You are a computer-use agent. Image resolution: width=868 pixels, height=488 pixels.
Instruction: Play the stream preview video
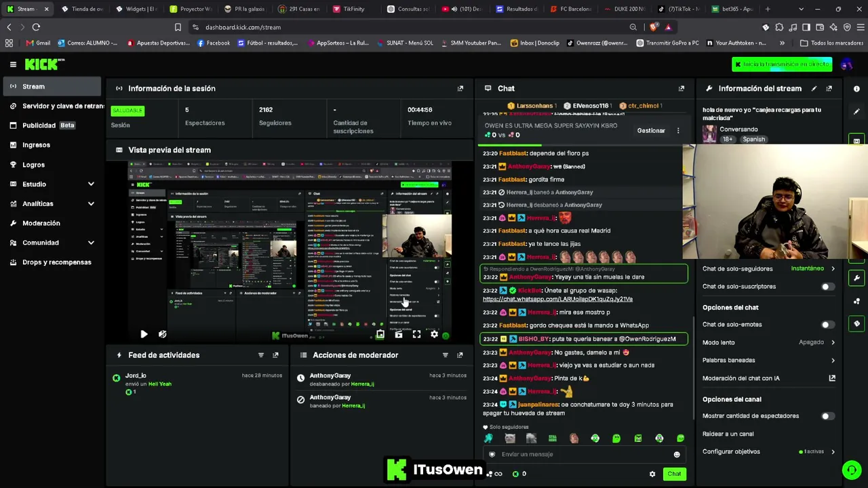144,334
